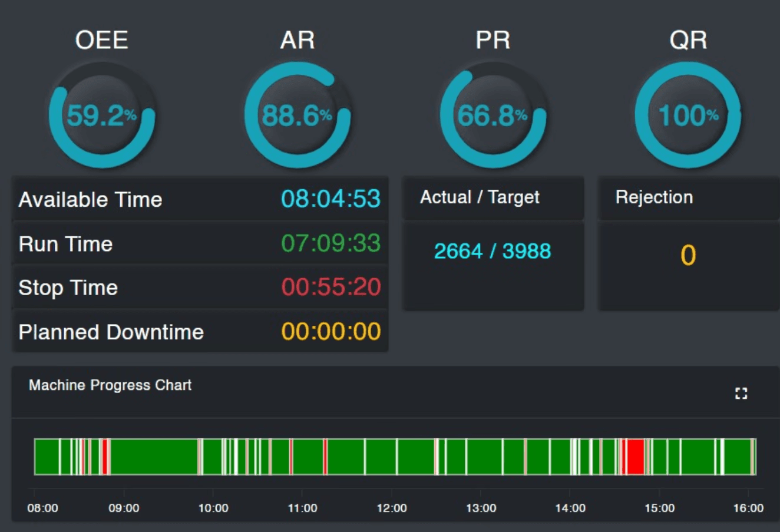Click the 12:00 label on the time axis
Screen dimensions: 780x532
392,508
